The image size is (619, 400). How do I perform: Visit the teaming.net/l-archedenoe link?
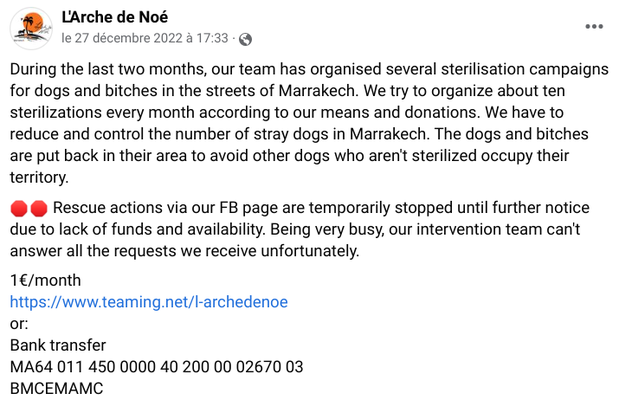coord(149,302)
